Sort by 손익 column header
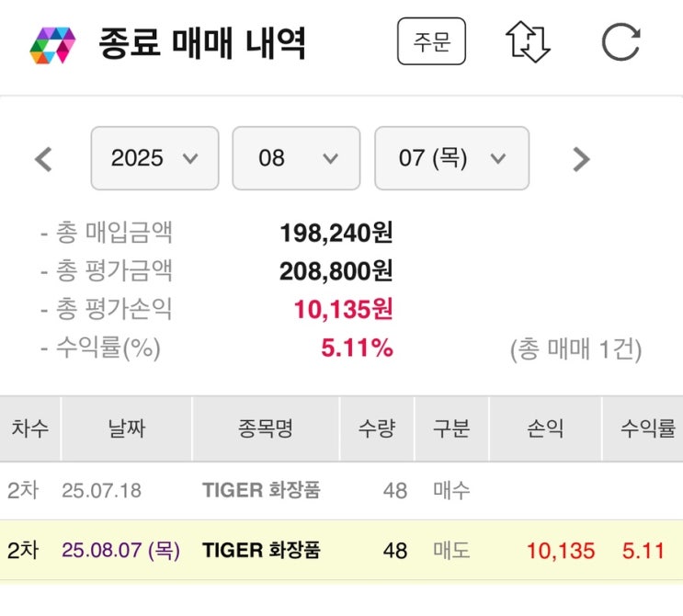 (x=544, y=428)
